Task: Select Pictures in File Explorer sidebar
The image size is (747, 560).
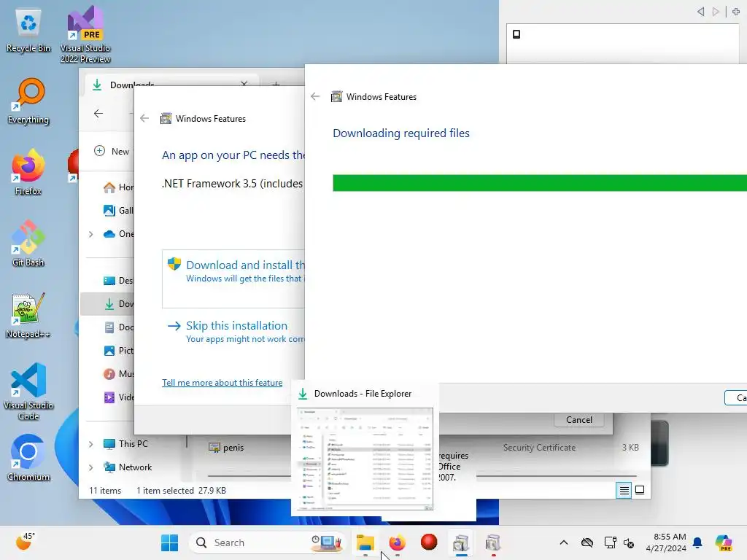Action: point(118,351)
